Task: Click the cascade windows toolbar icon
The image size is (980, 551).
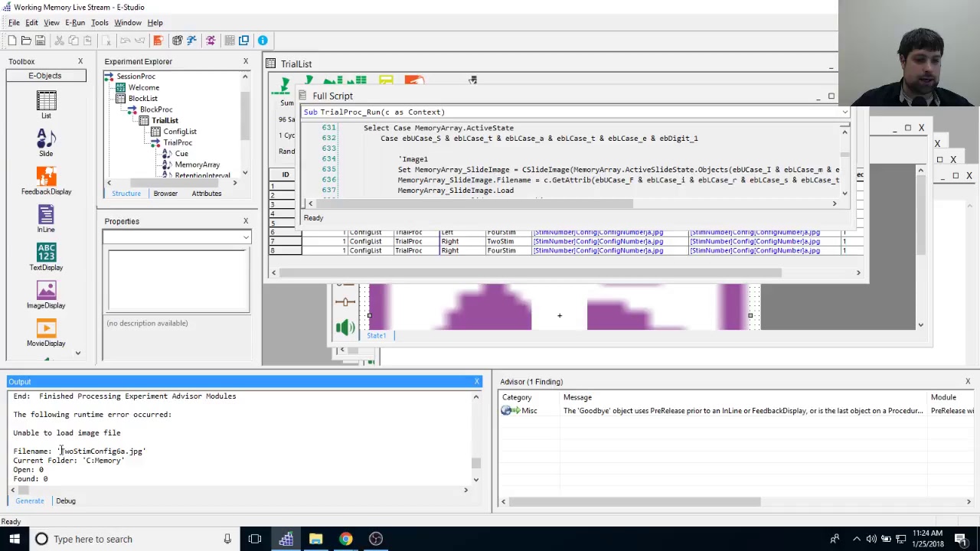Action: pos(243,41)
